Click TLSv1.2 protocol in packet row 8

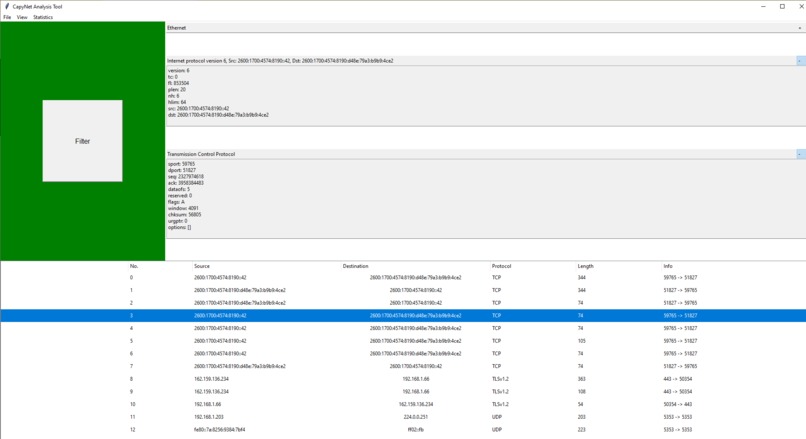pyautogui.click(x=500, y=379)
